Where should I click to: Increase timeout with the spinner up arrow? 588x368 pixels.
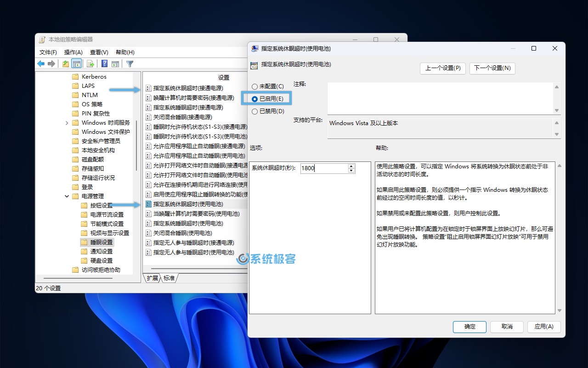tap(351, 167)
